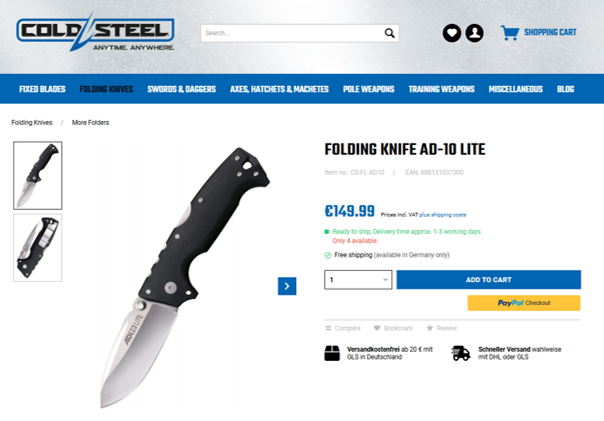604x421 pixels.
Task: Click the Review star option
Action: click(x=441, y=328)
